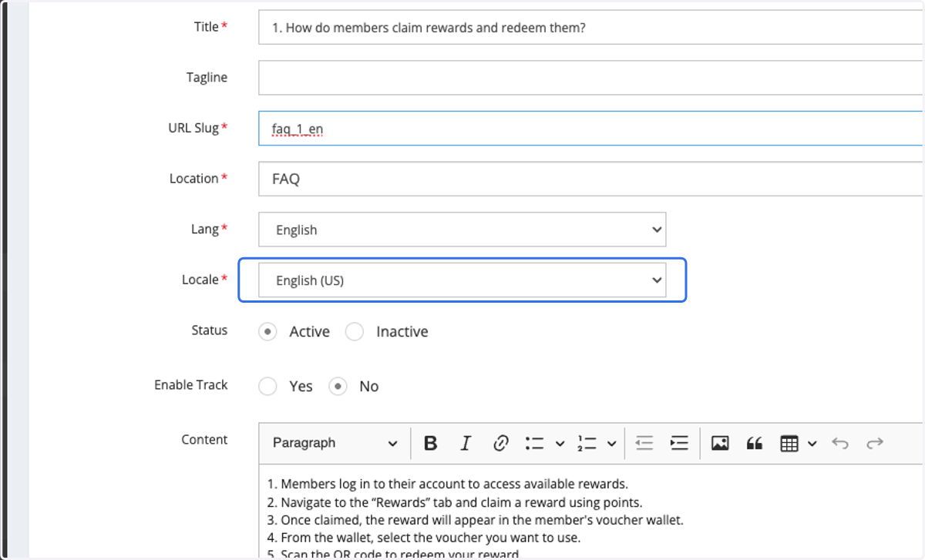Undo the last editor change
This screenshot has width=925, height=560.
point(840,443)
